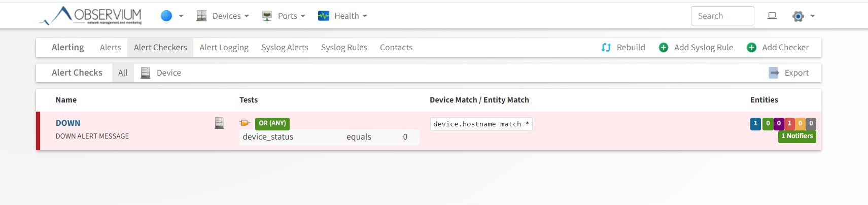
Task: Open the DOWN alert checker
Action: (68, 123)
